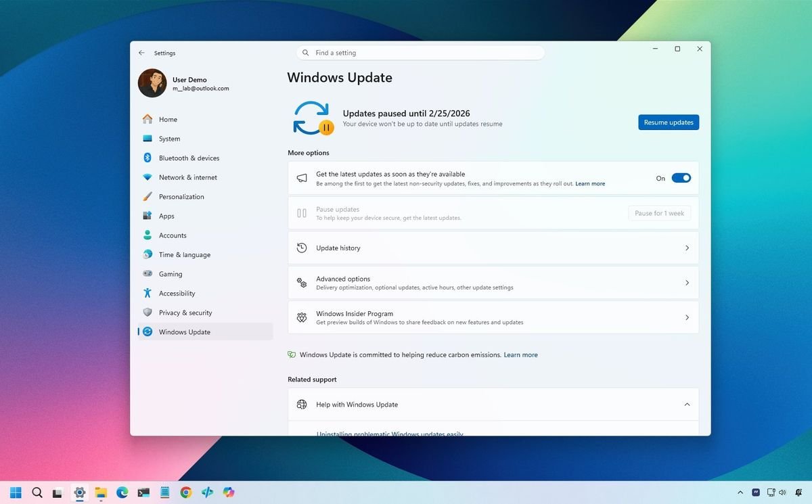812x504 pixels.
Task: Launch Google Chrome from the taskbar
Action: click(x=185, y=492)
